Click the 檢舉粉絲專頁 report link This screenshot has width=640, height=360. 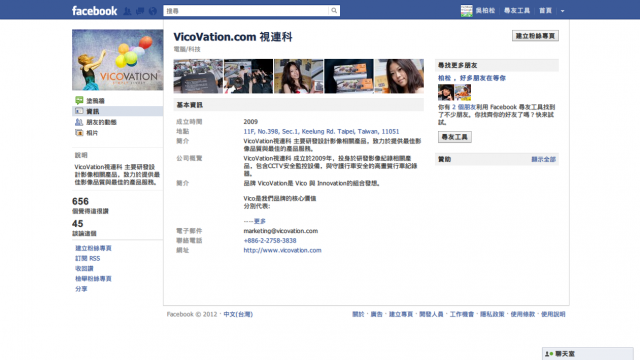tap(93, 279)
